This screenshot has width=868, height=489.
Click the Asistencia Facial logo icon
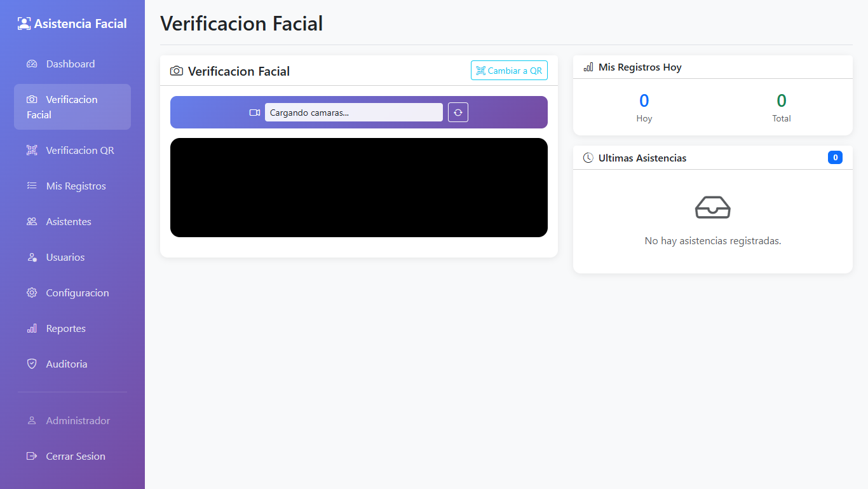(x=24, y=24)
